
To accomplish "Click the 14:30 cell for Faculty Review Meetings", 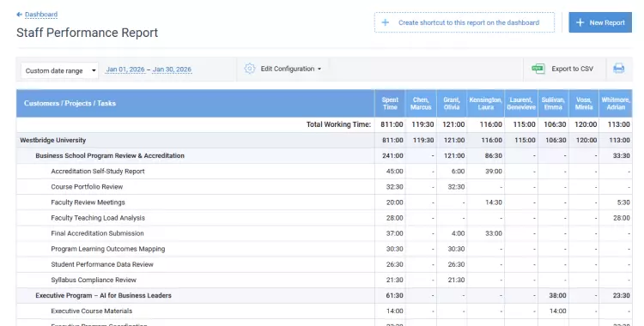I will click(x=494, y=202).
